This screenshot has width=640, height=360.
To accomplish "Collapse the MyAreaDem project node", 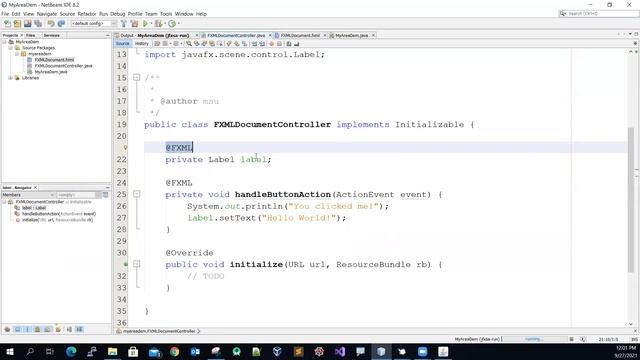I will pyautogui.click(x=4, y=42).
